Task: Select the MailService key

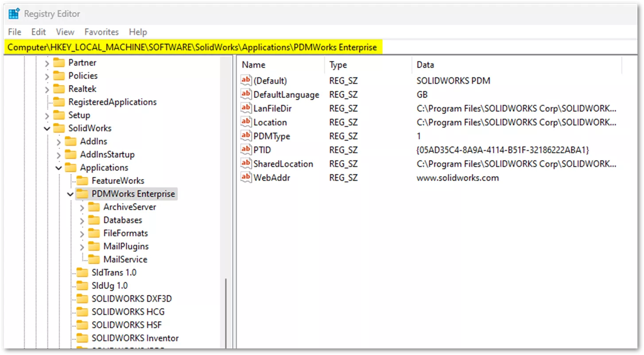Action: pos(125,259)
